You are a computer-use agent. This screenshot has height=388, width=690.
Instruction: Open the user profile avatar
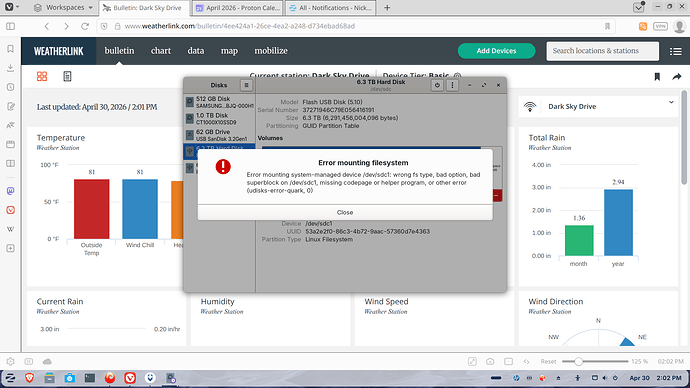click(679, 26)
